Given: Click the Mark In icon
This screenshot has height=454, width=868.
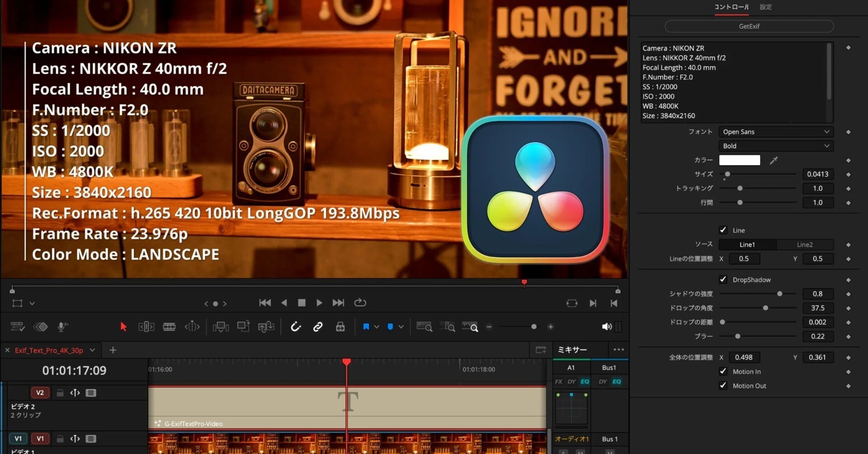Looking at the screenshot, I should coord(593,303).
